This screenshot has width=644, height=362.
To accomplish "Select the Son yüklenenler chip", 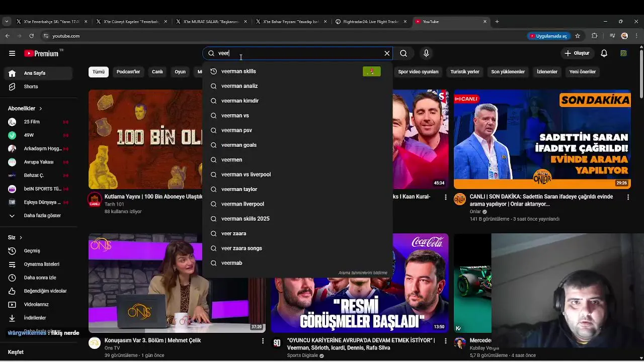I will tap(508, 72).
